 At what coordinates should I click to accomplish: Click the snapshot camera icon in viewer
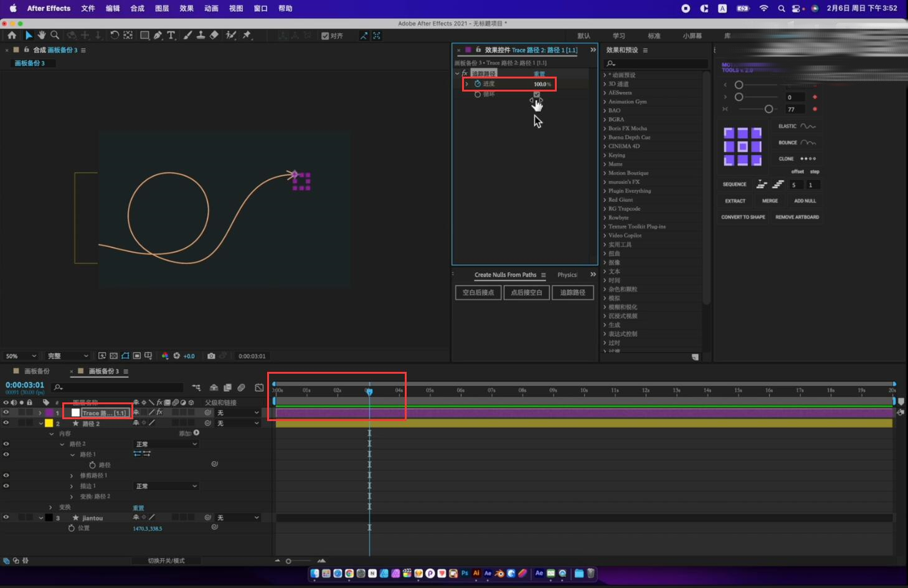pyautogui.click(x=211, y=356)
